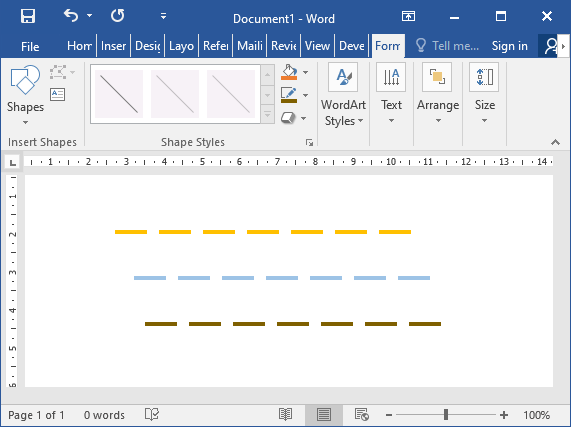Click the proofing check icon
This screenshot has height=427, width=571.
pos(151,414)
